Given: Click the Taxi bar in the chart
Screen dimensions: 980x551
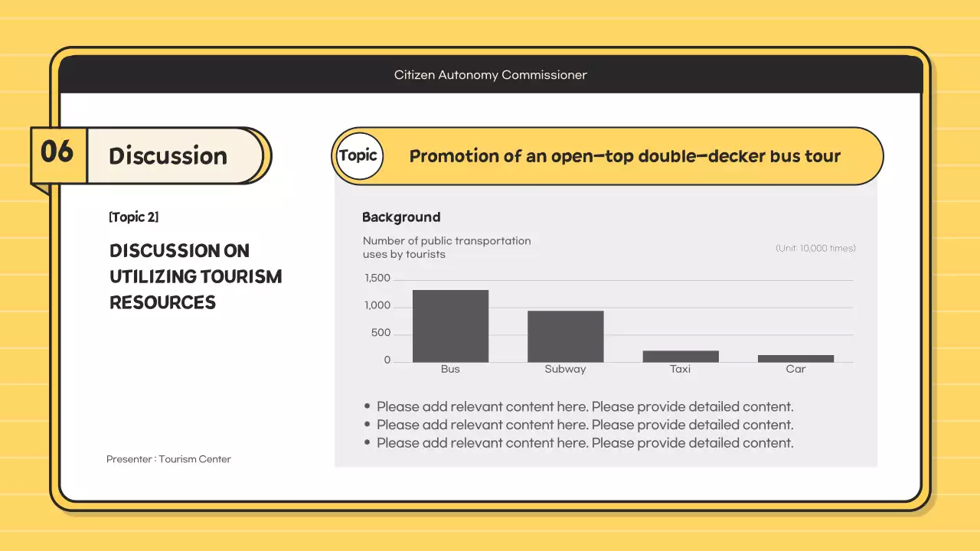Looking at the screenshot, I should [680, 357].
